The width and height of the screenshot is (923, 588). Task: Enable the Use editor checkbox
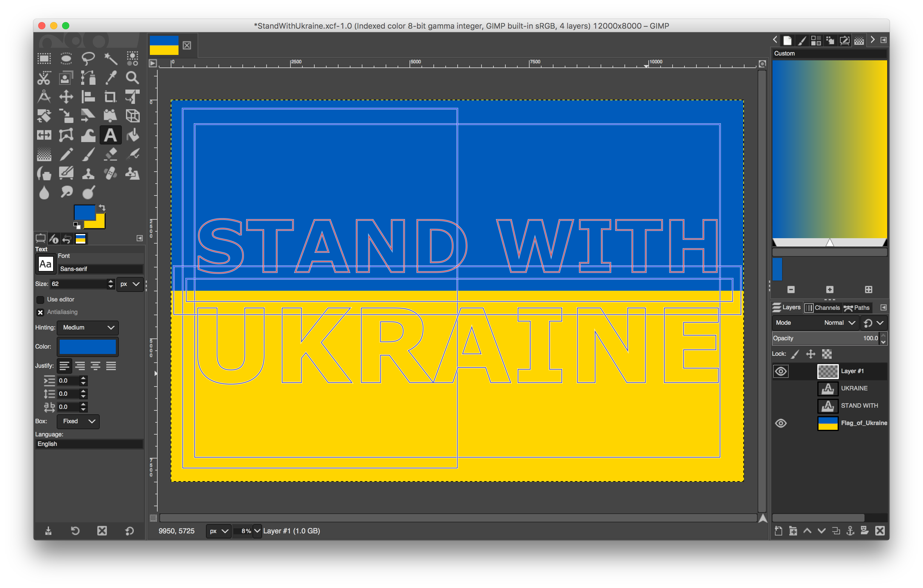pos(40,299)
